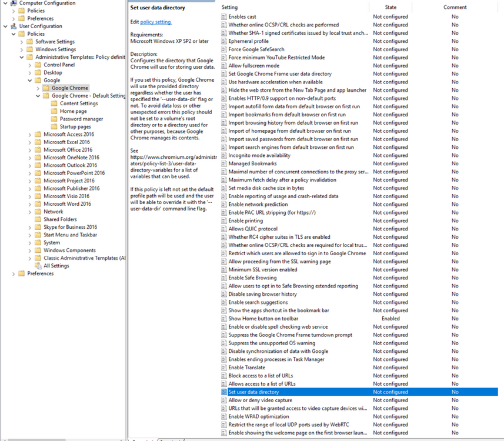Click policy icon beside Allows QUIC protocol
This screenshot has height=441, width=504.
pyautogui.click(x=224, y=229)
